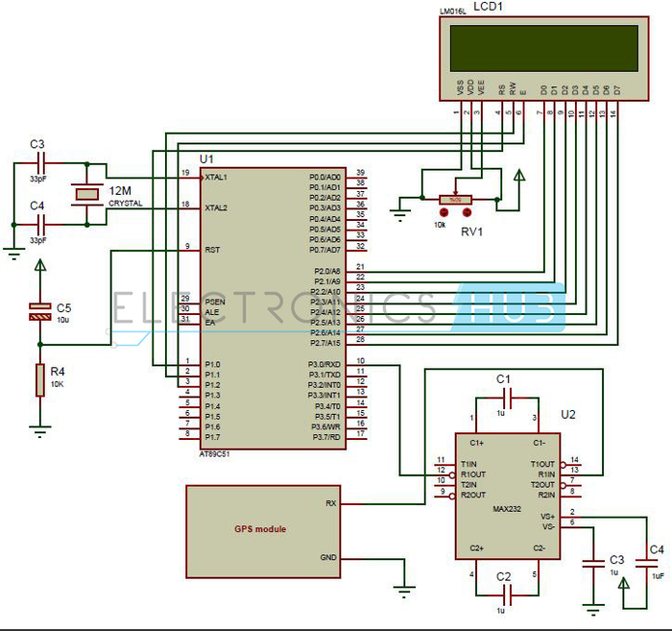Select the C4 1uF capacitor near VS+
Viewport: 672px width, 631px height.
click(647, 563)
